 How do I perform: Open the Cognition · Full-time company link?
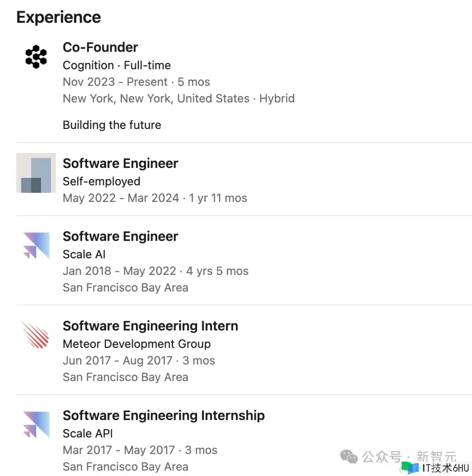click(117, 66)
